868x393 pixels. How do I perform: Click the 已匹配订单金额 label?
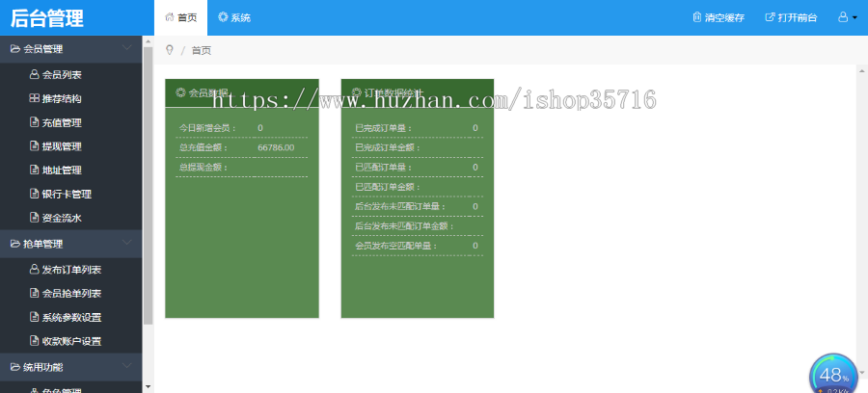[388, 187]
